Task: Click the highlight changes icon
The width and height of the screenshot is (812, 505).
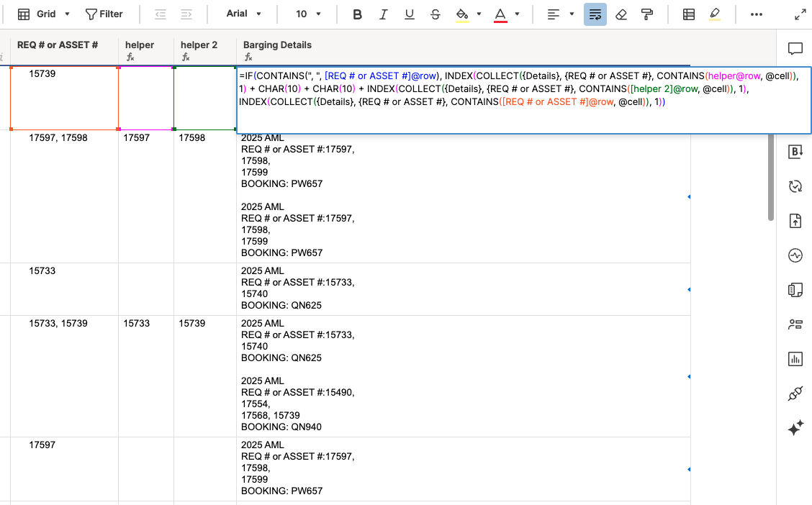Action: [x=715, y=14]
